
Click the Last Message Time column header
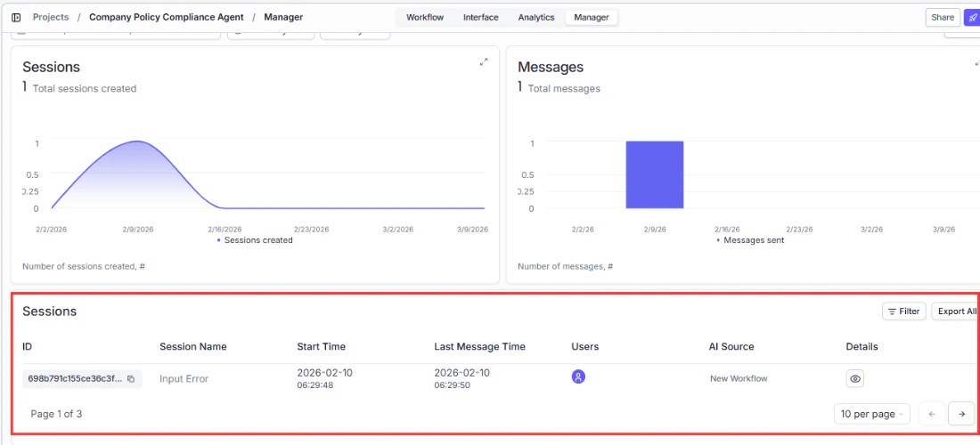[x=480, y=346]
